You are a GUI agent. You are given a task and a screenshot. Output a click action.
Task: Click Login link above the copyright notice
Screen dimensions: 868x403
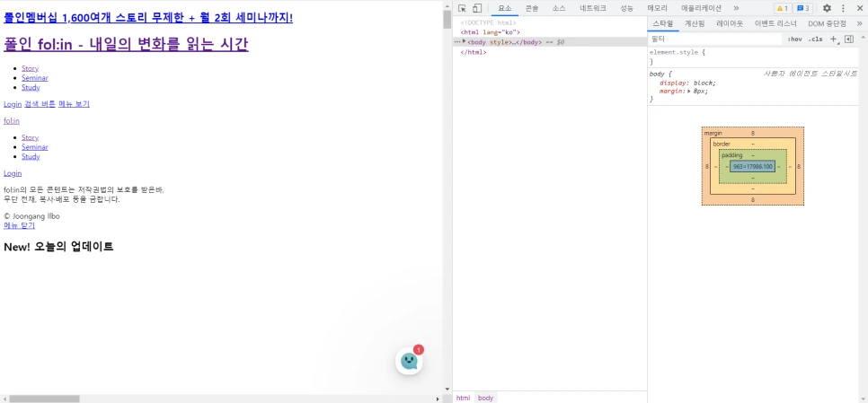(13, 173)
